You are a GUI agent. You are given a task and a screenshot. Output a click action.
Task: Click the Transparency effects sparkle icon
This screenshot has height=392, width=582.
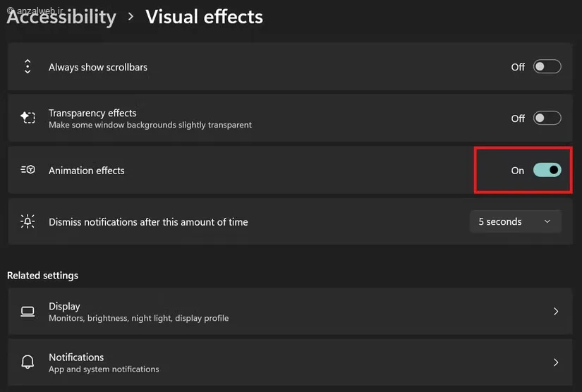[28, 118]
